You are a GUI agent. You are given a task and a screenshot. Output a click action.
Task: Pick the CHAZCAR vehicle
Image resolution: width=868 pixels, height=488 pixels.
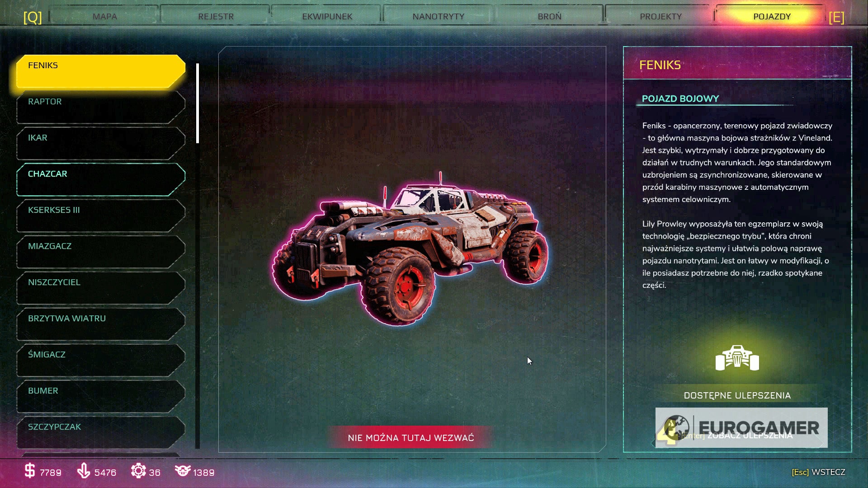pos(101,179)
